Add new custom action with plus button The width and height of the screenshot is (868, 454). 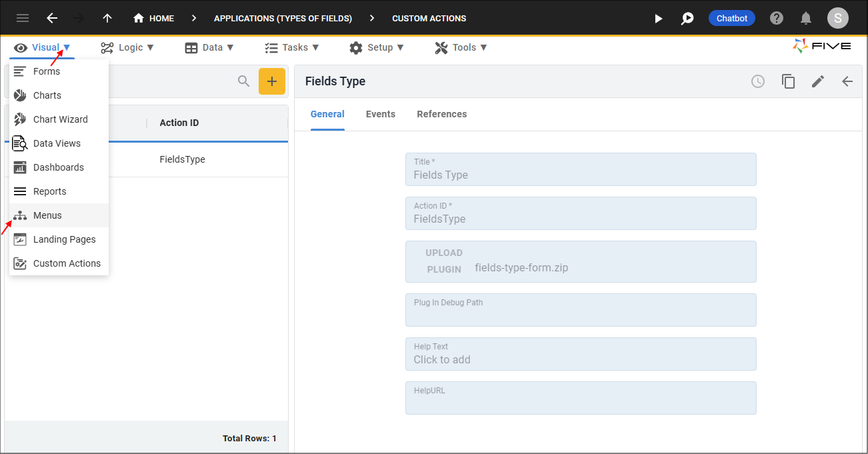coord(272,81)
